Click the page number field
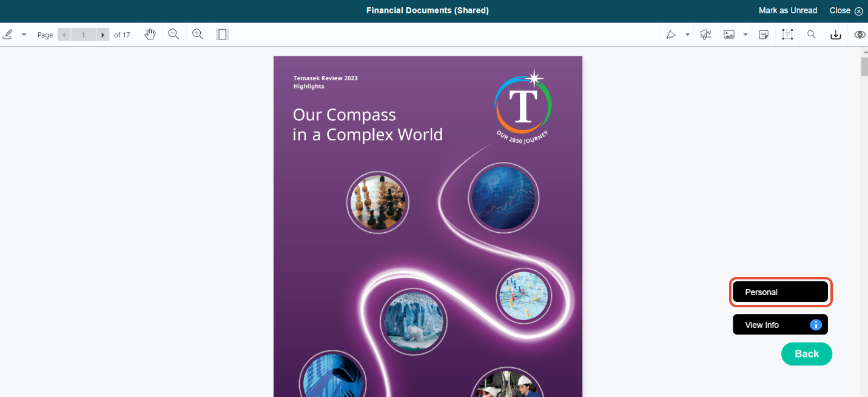The width and height of the screenshot is (868, 397). pyautogui.click(x=84, y=35)
